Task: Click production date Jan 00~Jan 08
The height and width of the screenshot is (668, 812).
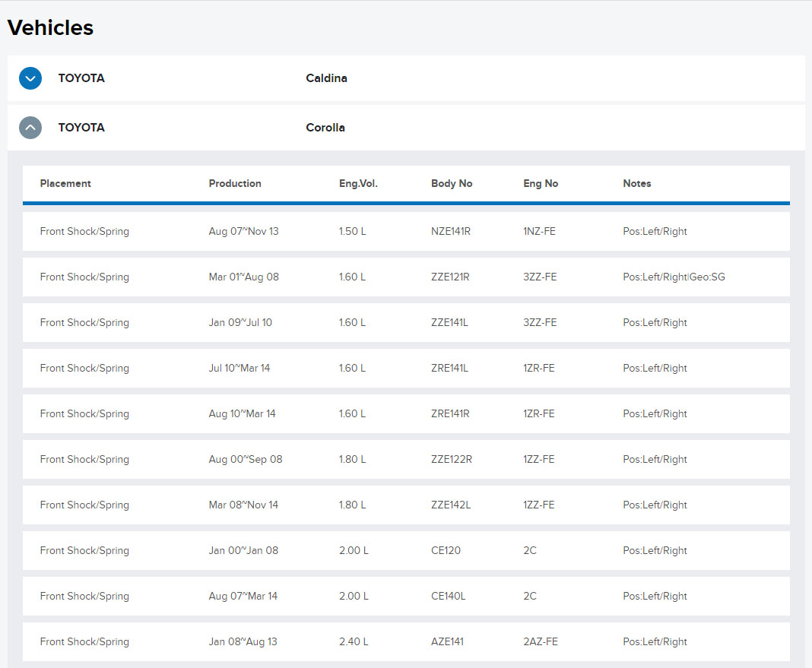Action: 243,550
